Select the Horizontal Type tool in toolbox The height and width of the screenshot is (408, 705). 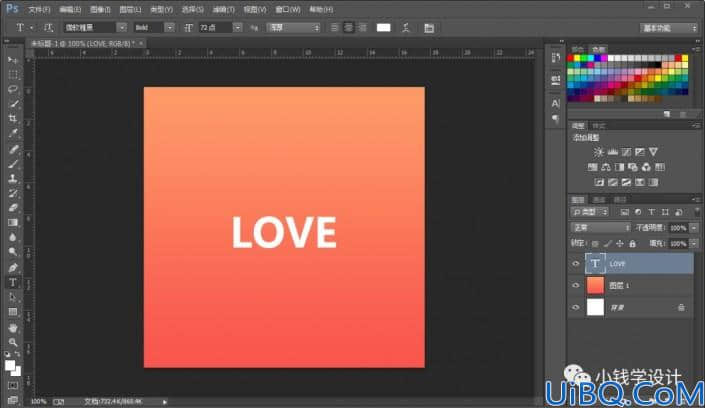13,282
